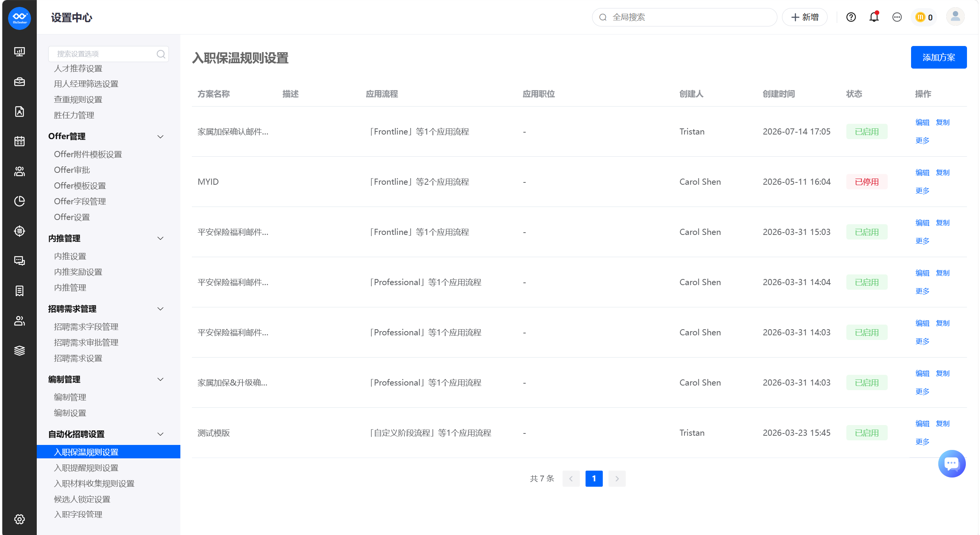Collapse the Offer管理 section
The height and width of the screenshot is (535, 980).
(160, 136)
